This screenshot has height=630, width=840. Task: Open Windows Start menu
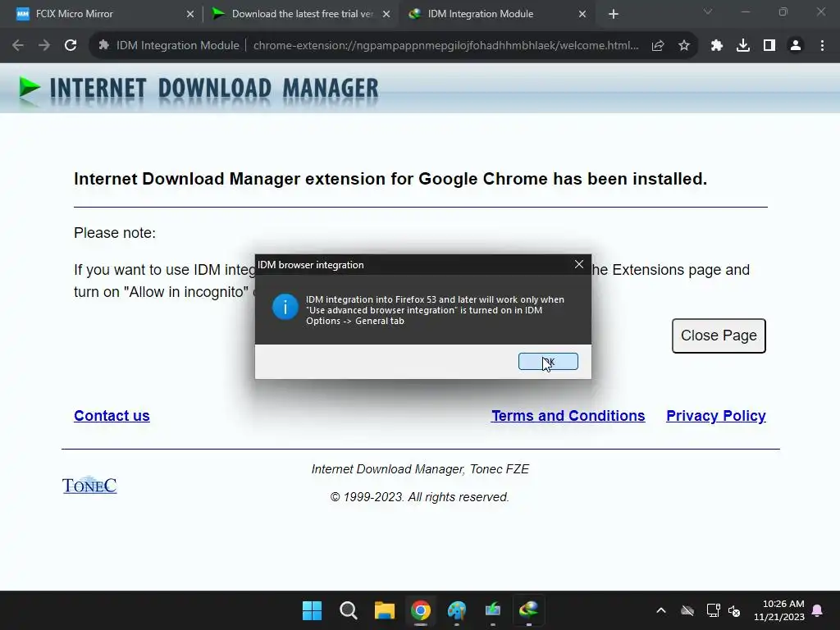coord(312,610)
